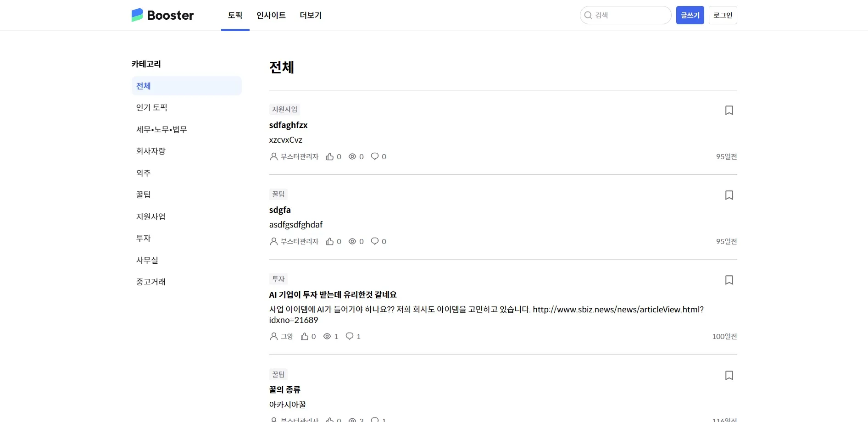Switch to the 인사이트 tab

pos(271,15)
